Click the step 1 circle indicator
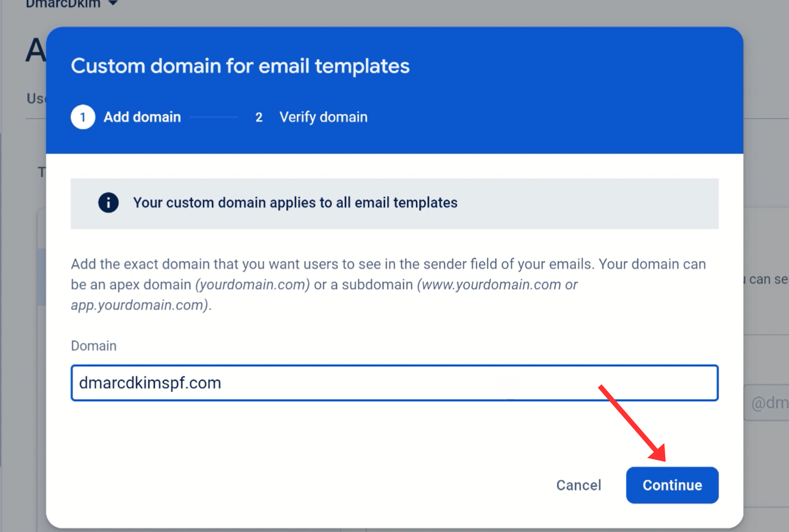The width and height of the screenshot is (789, 532). (x=83, y=117)
